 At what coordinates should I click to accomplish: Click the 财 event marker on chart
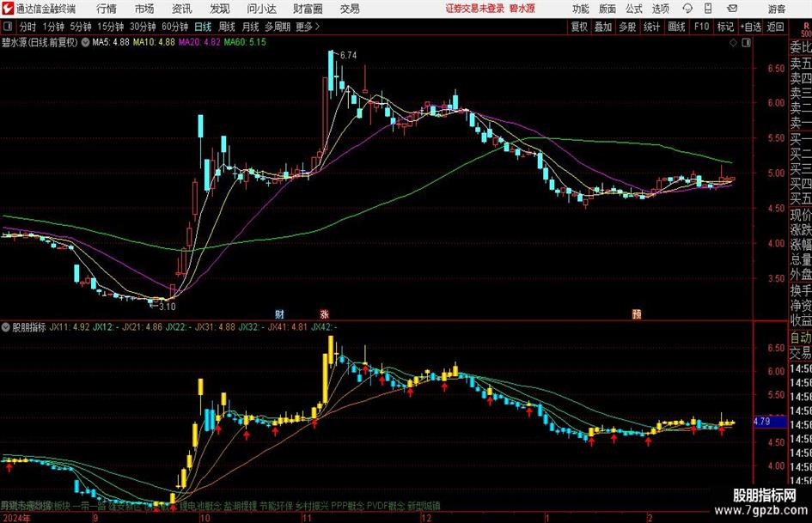pos(279,314)
